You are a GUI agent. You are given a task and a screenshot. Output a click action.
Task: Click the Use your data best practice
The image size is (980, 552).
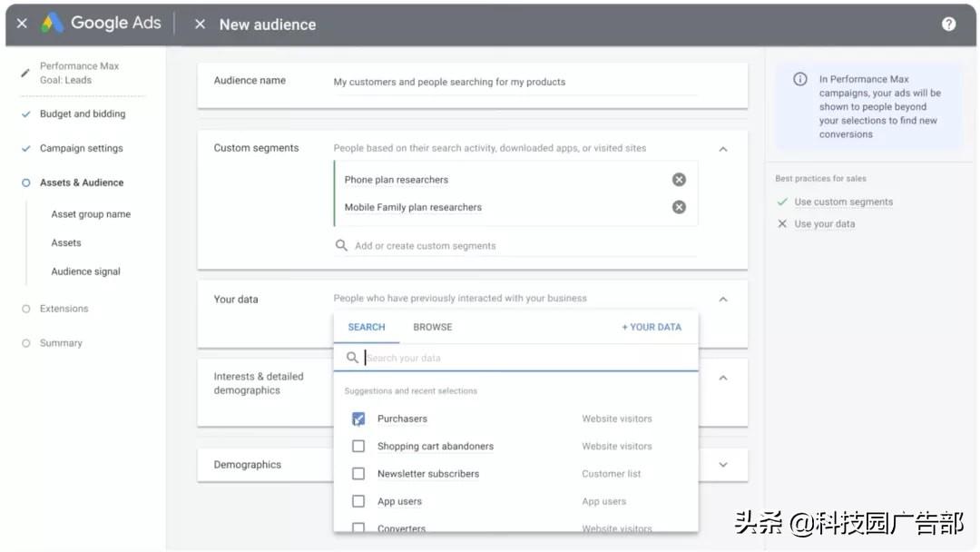tap(824, 224)
